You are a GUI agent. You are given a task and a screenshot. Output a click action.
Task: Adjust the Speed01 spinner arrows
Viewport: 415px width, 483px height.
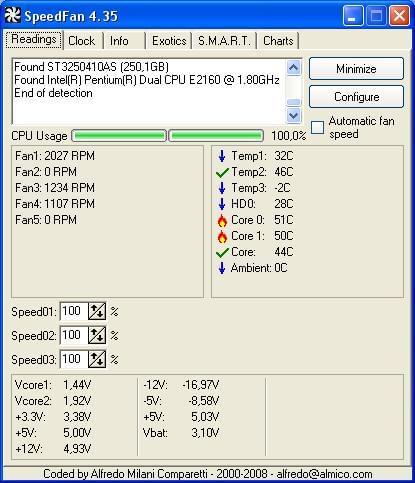97,311
